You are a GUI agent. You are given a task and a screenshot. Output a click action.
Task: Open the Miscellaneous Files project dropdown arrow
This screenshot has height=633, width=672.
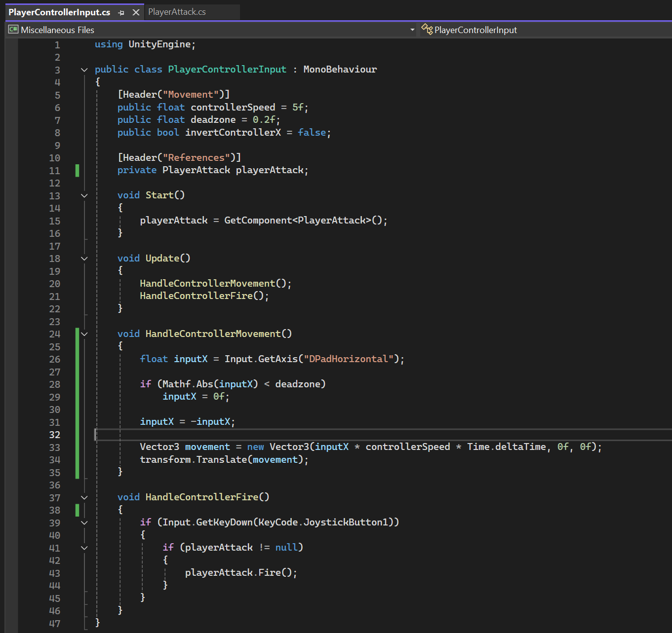tap(412, 30)
